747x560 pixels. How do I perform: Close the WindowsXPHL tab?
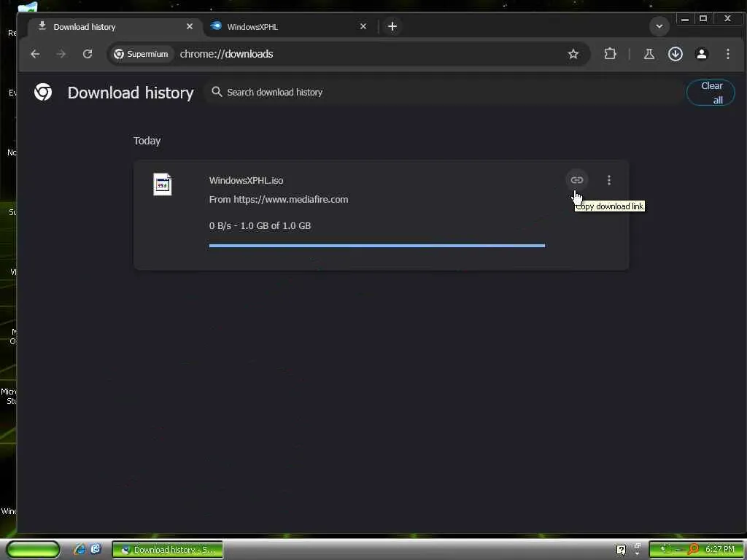coord(363,27)
